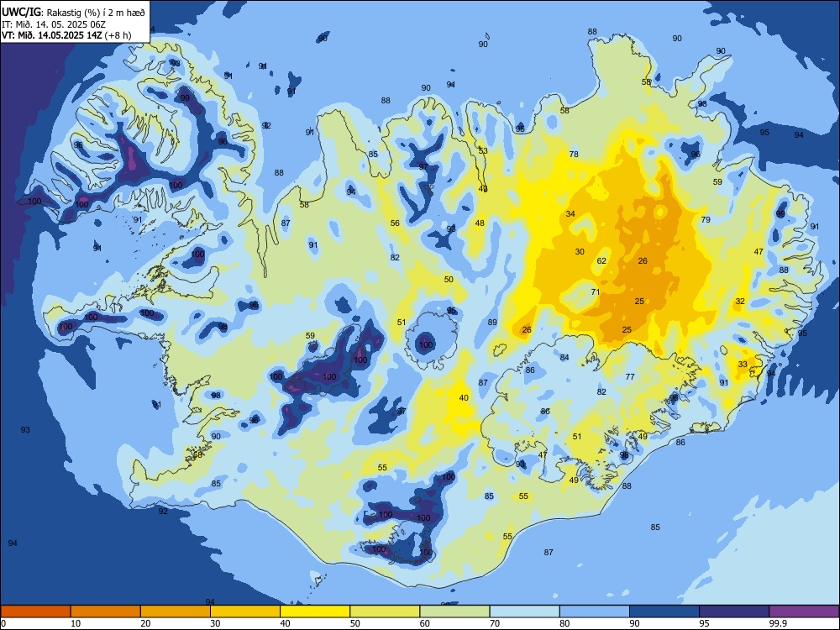Image resolution: width=840 pixels, height=630 pixels.
Task: Click the 70–80 pale blue legend swatch
Action: click(524, 612)
